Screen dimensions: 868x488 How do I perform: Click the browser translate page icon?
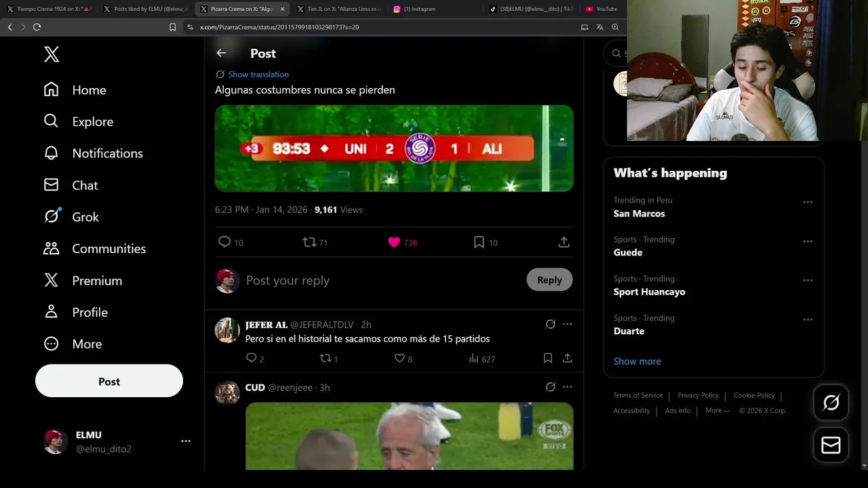[599, 27]
